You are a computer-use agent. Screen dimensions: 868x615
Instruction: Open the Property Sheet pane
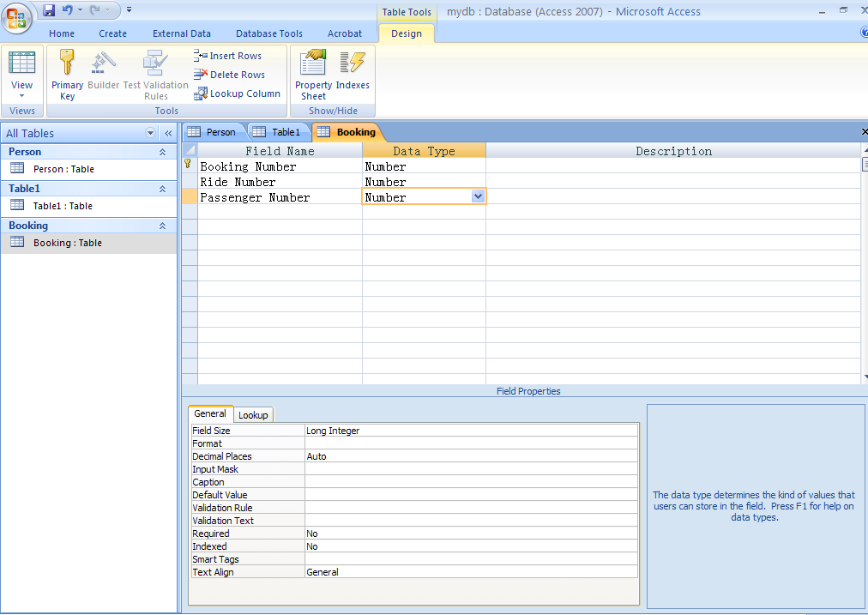[x=313, y=74]
